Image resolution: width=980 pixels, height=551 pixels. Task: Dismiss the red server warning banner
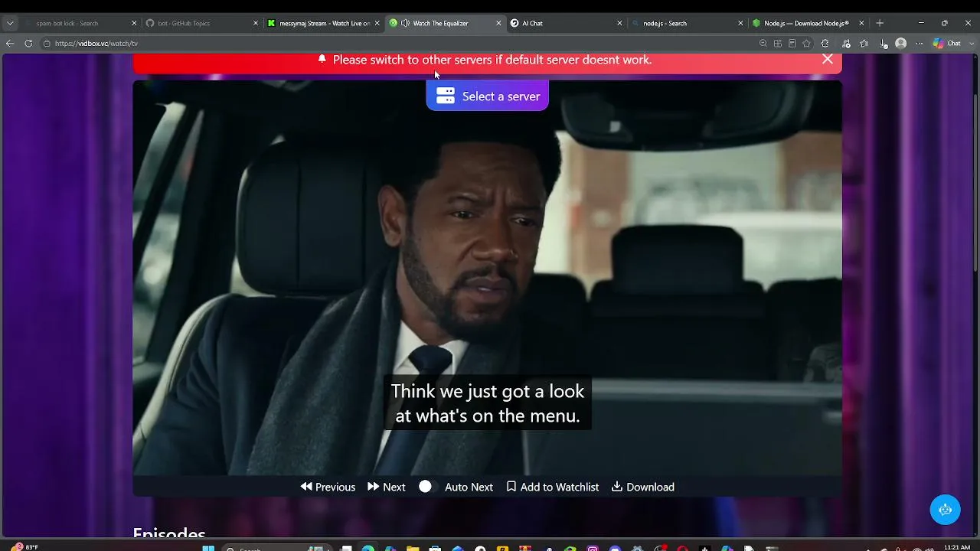[x=828, y=59]
